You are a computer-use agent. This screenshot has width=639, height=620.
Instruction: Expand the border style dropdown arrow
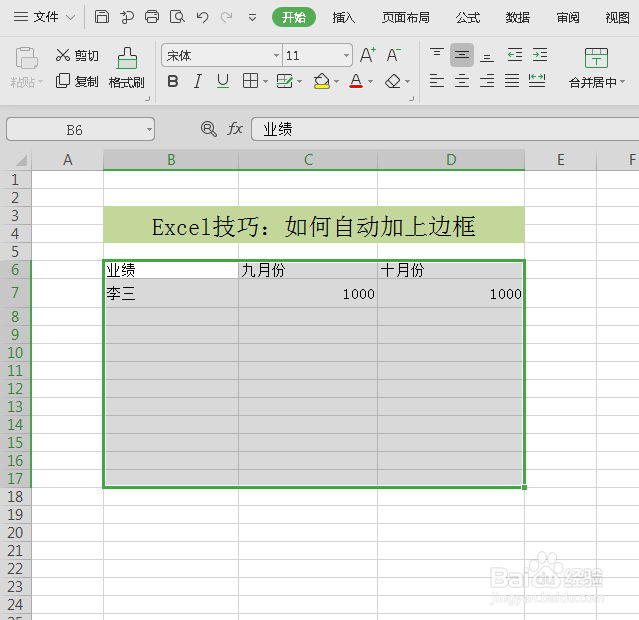(x=265, y=82)
